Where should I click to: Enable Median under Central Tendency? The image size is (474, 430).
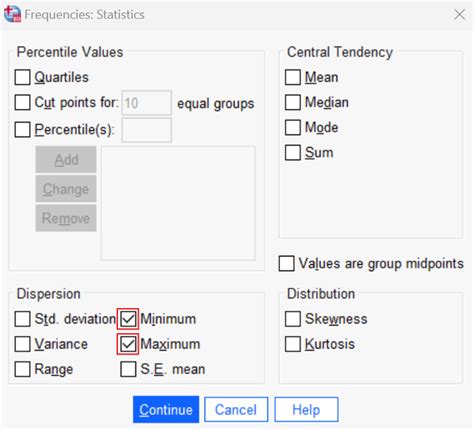(293, 102)
